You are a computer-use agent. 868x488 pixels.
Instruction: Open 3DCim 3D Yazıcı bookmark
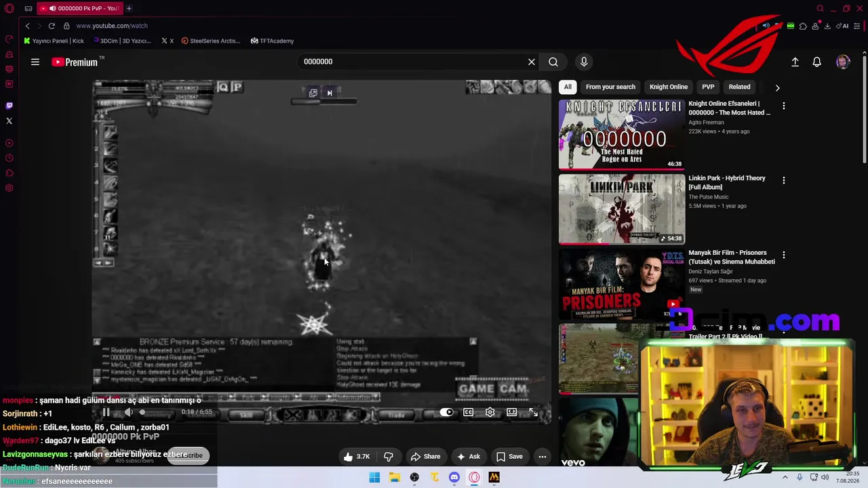(x=122, y=41)
